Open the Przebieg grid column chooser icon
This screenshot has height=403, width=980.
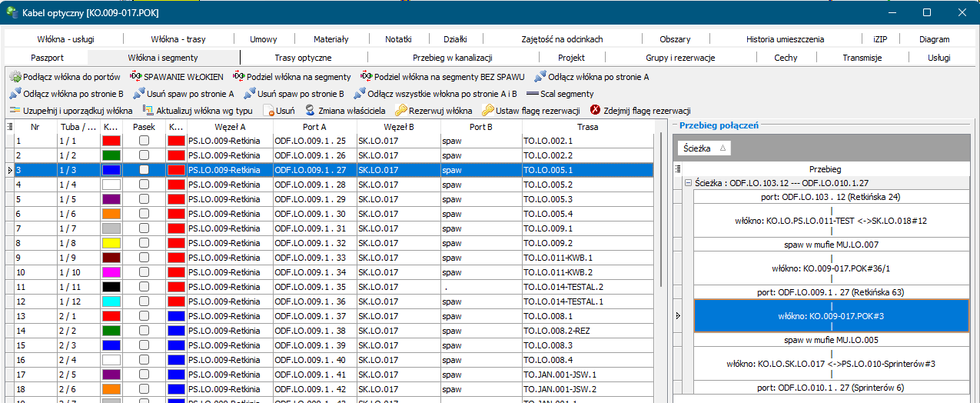point(678,168)
